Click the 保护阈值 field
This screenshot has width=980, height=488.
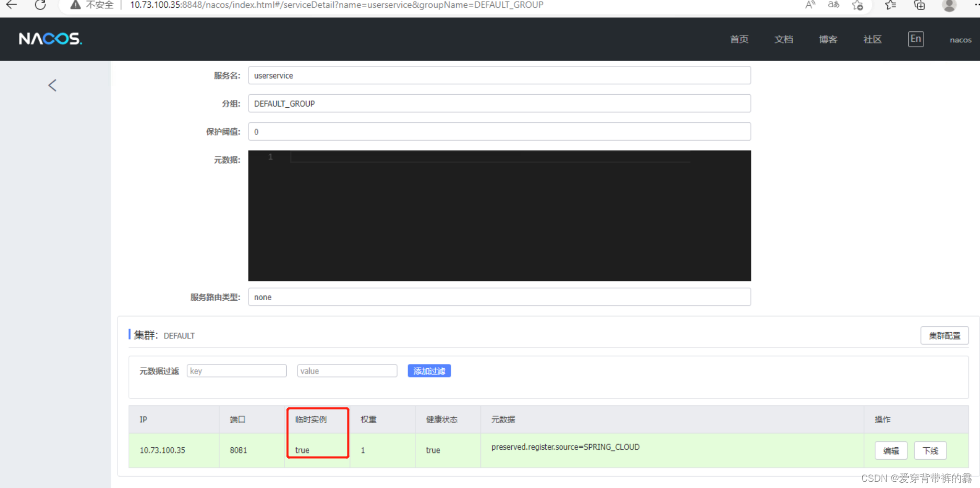tap(499, 132)
